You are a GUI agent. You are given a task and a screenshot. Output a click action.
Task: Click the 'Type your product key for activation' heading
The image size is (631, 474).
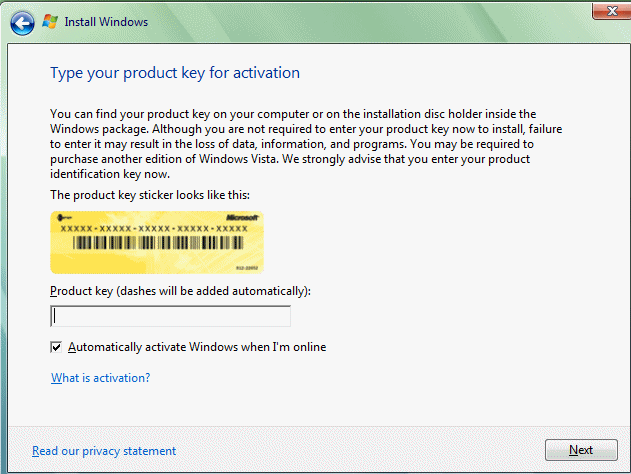(175, 73)
